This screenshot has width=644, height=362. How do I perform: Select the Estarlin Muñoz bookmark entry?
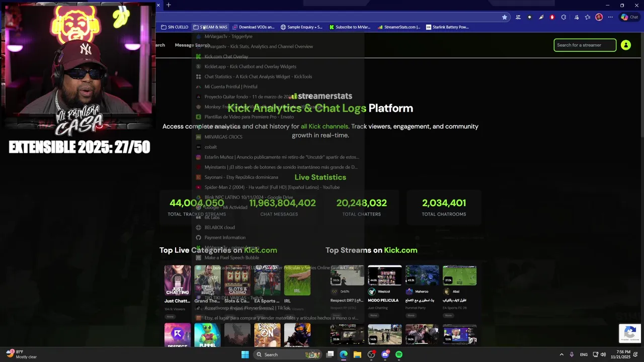pos(278,157)
